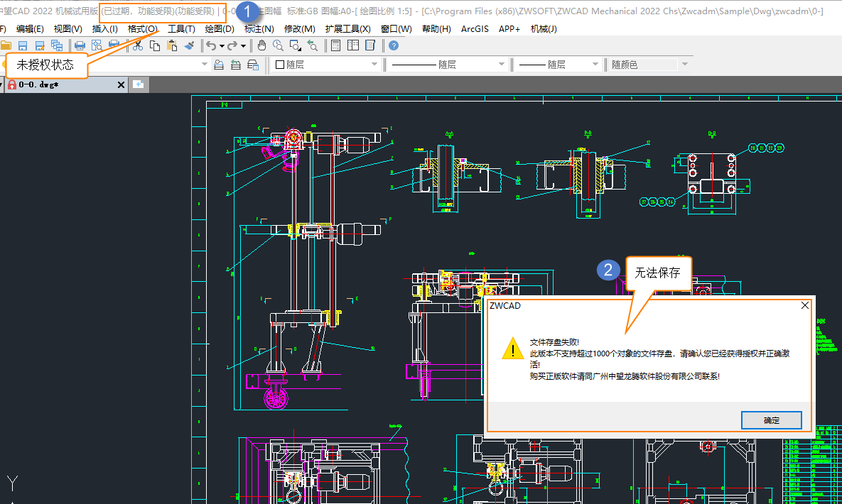Expand the layer selection dropdown
Screen dimensions: 842x504
[204, 65]
